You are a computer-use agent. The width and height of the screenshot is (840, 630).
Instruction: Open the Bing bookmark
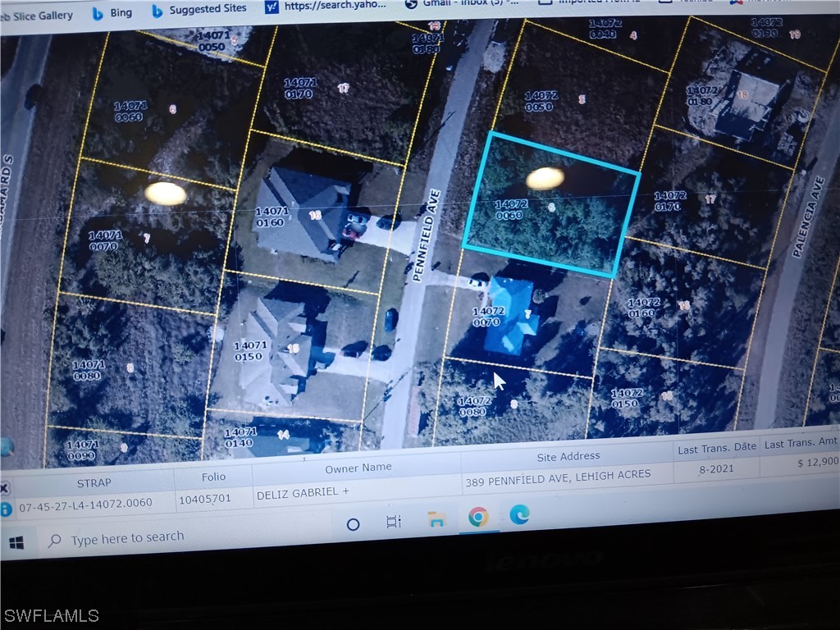[111, 12]
